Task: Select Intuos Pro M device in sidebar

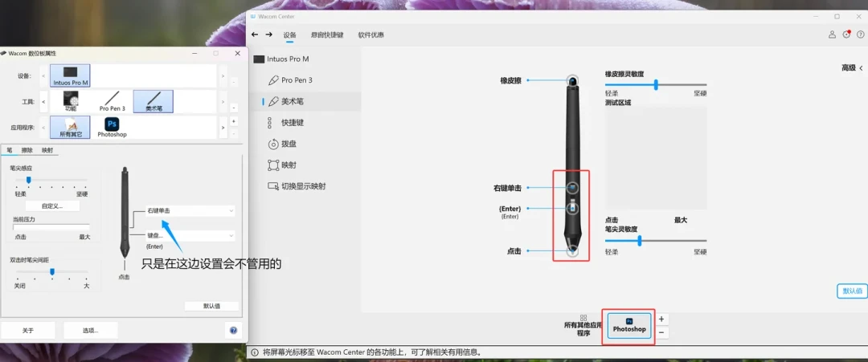Action: coord(280,59)
